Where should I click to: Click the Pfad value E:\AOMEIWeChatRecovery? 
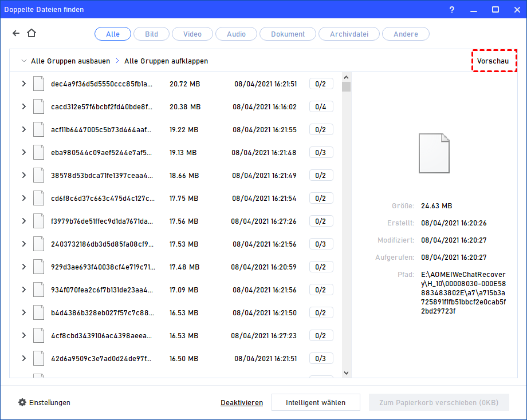[x=463, y=292]
